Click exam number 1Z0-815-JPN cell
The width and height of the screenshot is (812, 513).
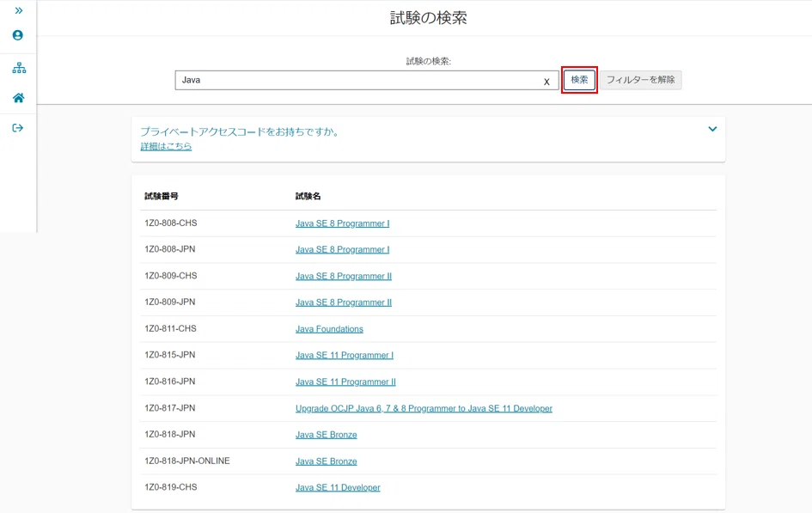click(170, 355)
